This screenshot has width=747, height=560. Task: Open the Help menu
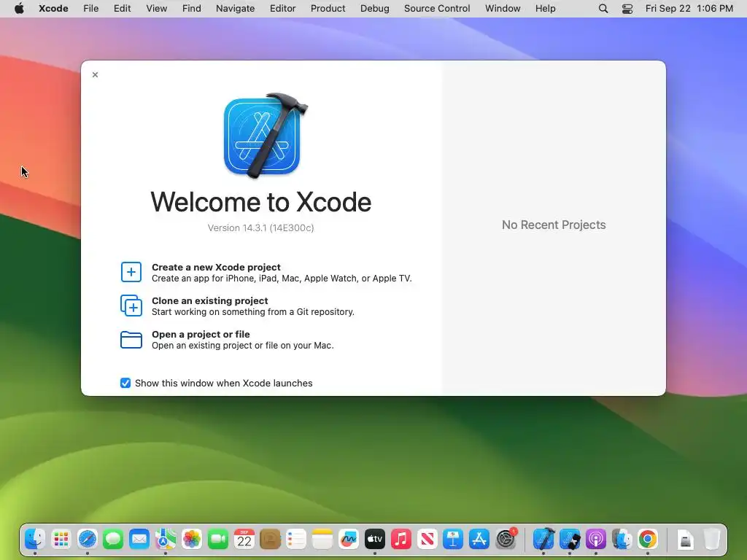click(545, 9)
